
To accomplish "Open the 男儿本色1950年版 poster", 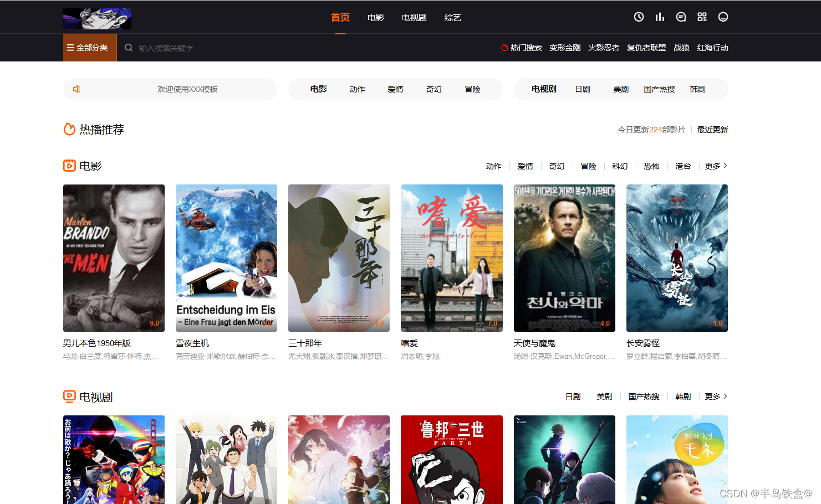I will (114, 258).
